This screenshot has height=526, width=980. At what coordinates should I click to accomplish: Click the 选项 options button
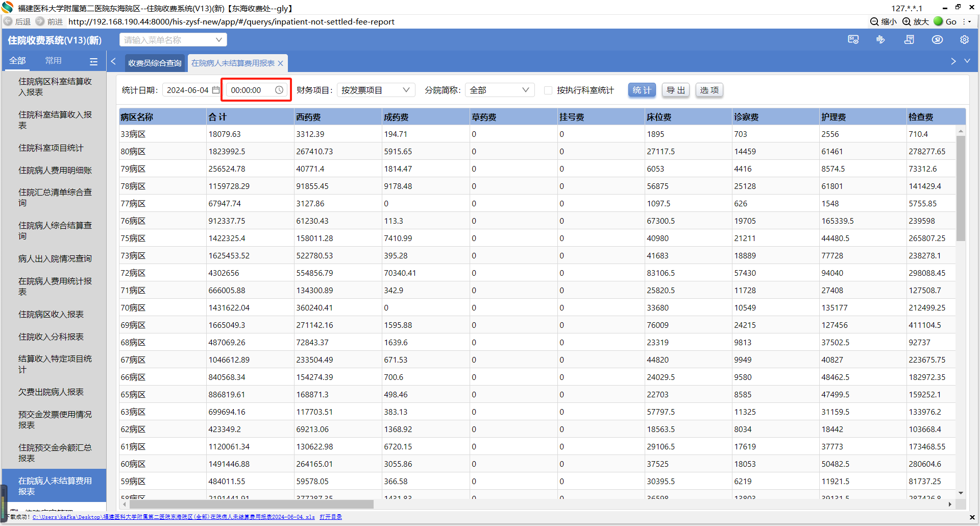click(709, 90)
